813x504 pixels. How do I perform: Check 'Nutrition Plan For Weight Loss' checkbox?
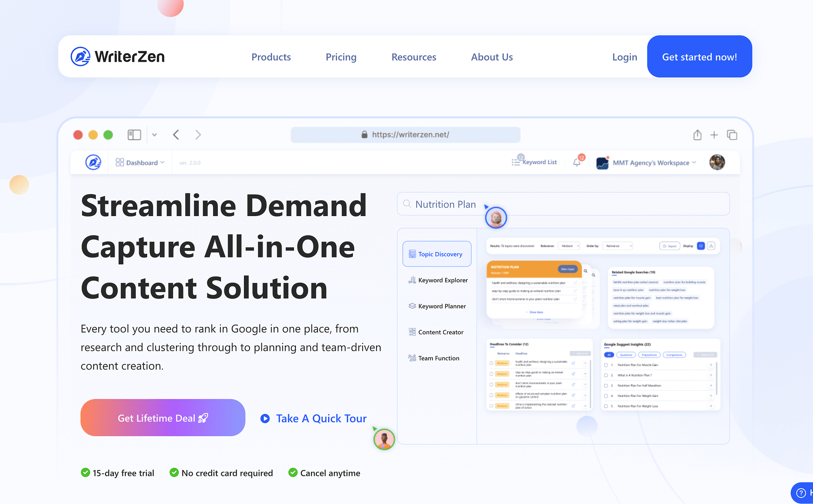coord(606,406)
